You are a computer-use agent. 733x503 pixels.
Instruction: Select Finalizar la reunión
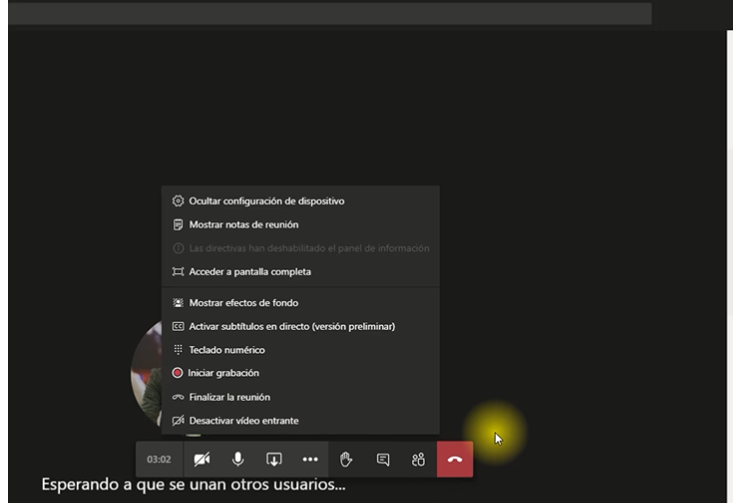300,397
